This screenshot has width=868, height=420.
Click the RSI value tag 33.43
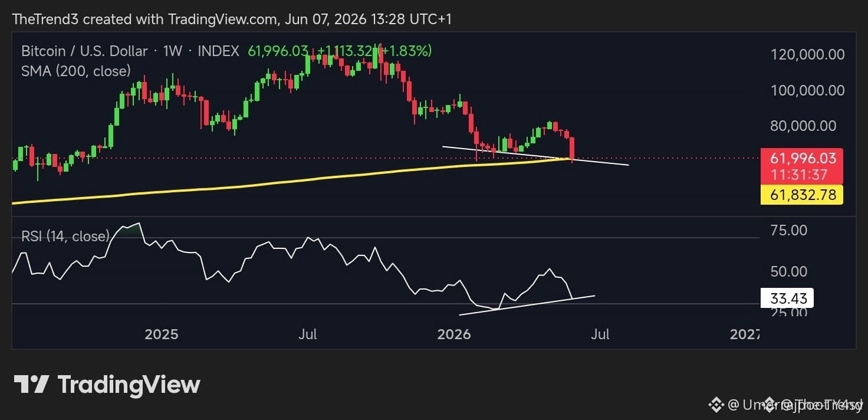788,297
